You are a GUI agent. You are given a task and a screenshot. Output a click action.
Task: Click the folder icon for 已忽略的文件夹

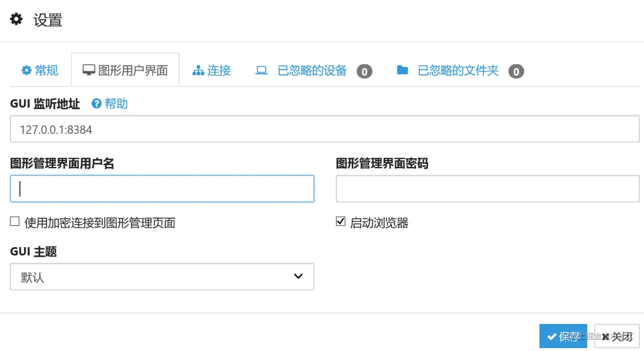click(x=402, y=70)
